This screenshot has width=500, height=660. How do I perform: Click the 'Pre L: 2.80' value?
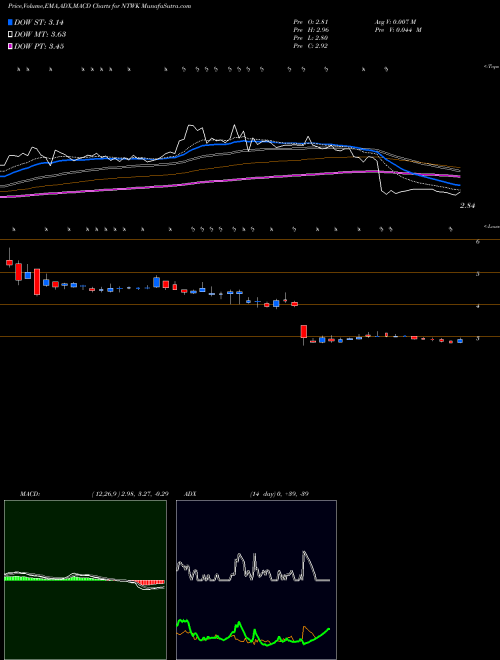pos(311,38)
